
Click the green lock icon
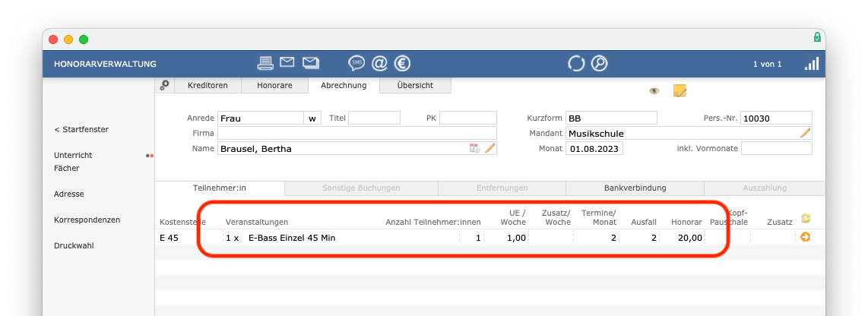click(816, 37)
